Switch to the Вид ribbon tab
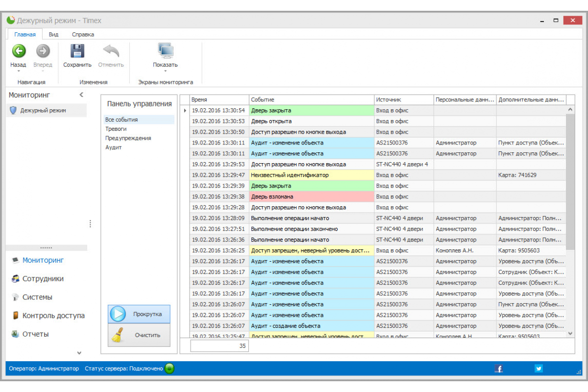The image size is (588, 392). (53, 34)
